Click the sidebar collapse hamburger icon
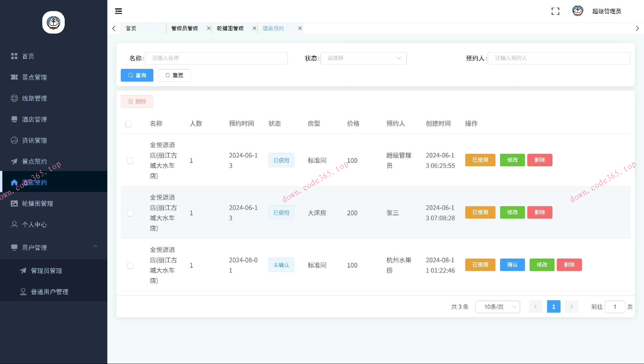Screen dimensions: 644x364 [x=118, y=11]
